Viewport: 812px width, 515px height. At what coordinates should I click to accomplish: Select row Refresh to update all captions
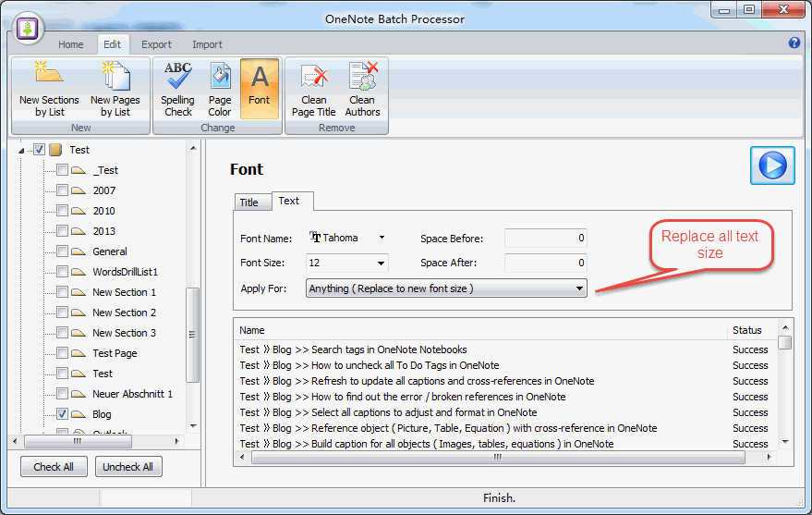point(506,381)
